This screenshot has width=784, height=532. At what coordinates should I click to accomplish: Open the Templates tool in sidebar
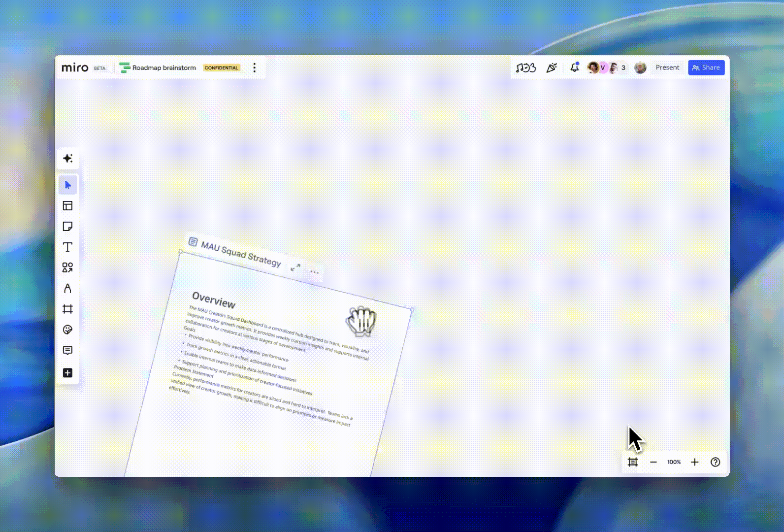(67, 206)
